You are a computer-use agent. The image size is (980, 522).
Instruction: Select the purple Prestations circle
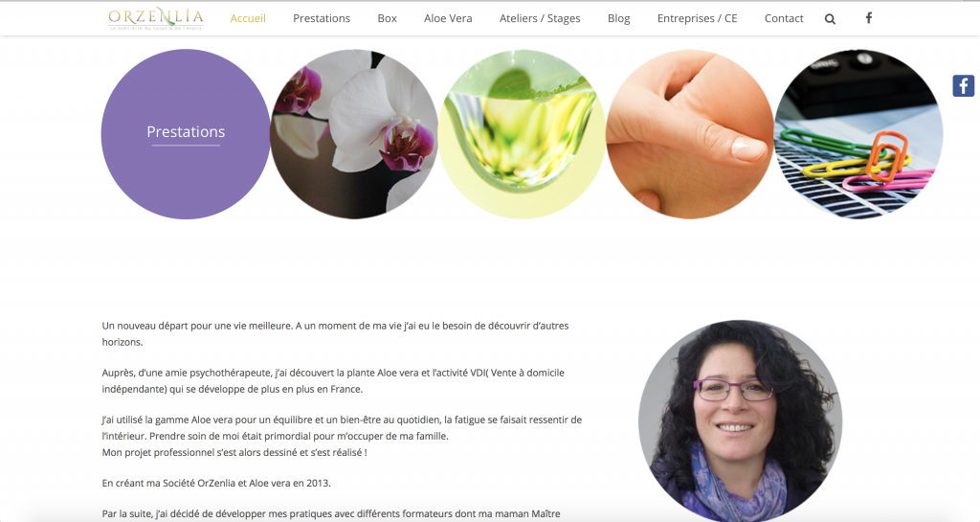[x=186, y=134]
